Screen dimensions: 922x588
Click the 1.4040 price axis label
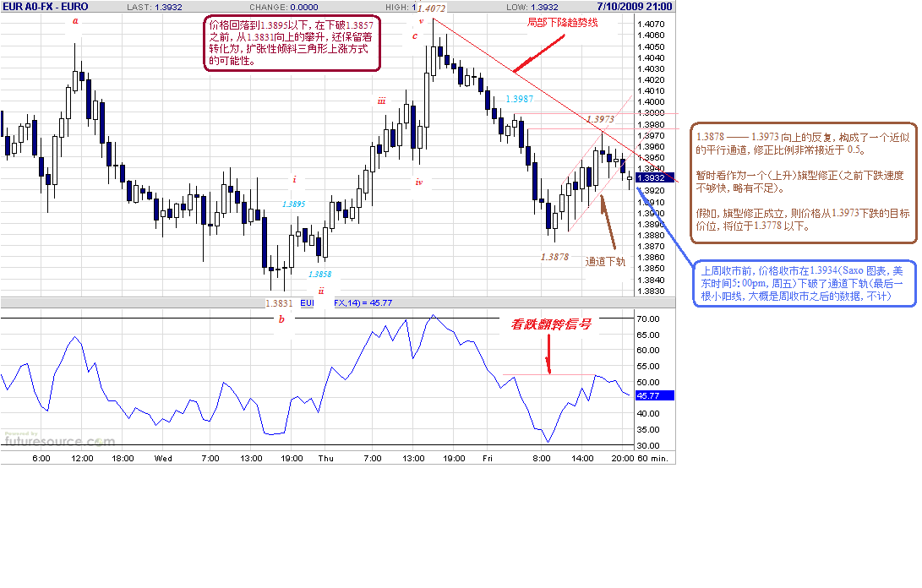pos(651,57)
